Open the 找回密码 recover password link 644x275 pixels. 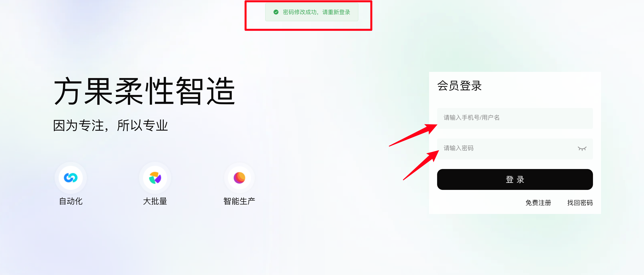coord(580,203)
